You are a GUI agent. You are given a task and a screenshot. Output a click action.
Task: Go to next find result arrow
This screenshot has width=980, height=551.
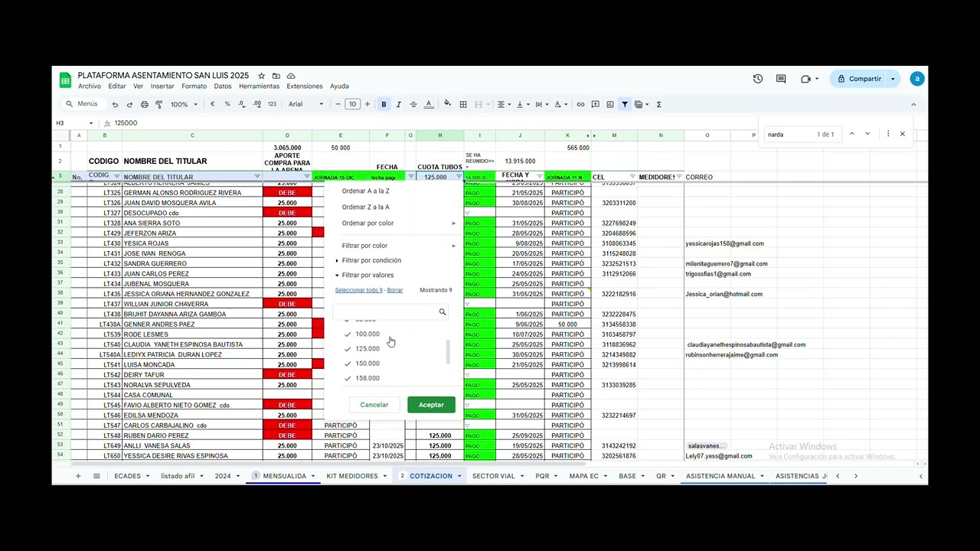pyautogui.click(x=867, y=134)
